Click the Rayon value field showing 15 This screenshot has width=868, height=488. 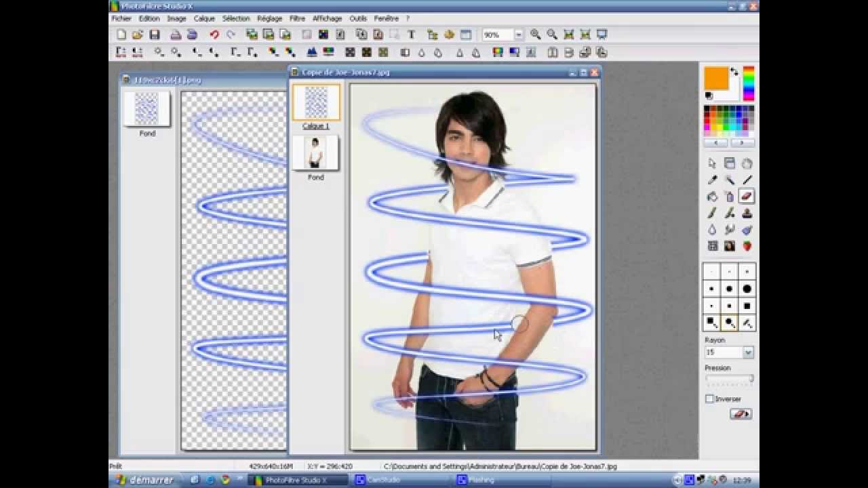point(724,352)
